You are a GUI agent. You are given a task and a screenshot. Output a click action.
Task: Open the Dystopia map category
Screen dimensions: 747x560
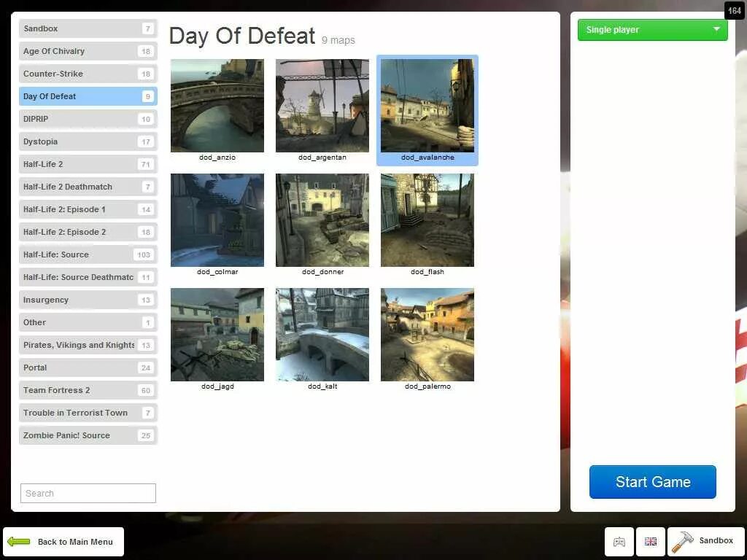click(88, 141)
